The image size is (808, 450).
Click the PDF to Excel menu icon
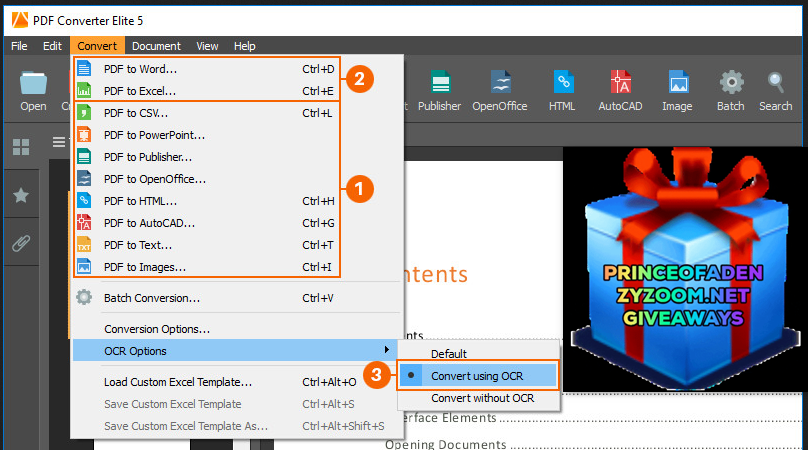pyautogui.click(x=84, y=91)
